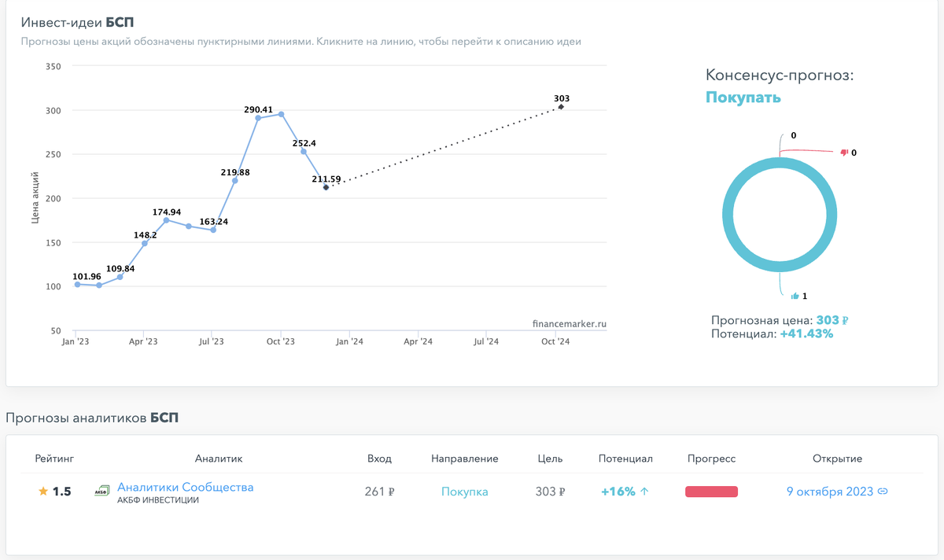
Task: Click the Покупка direction label
Action: coord(465,492)
